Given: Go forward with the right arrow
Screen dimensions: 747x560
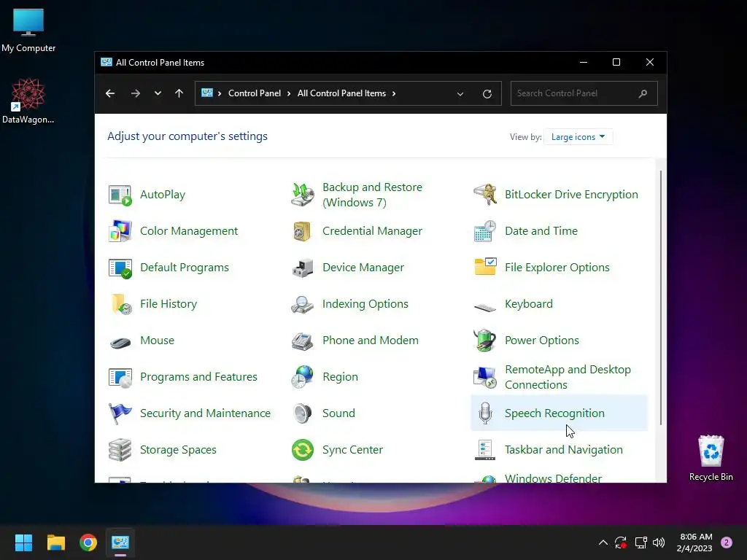Looking at the screenshot, I should tap(136, 93).
